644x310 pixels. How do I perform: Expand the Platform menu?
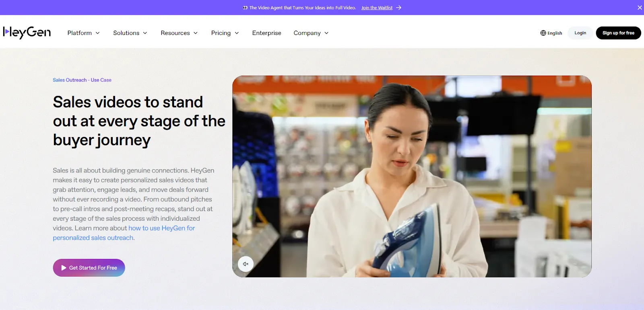83,33
